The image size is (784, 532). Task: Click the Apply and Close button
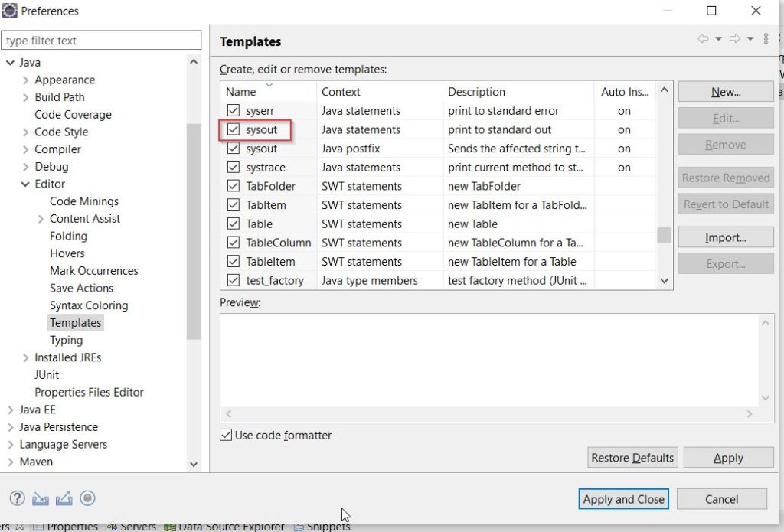click(624, 499)
